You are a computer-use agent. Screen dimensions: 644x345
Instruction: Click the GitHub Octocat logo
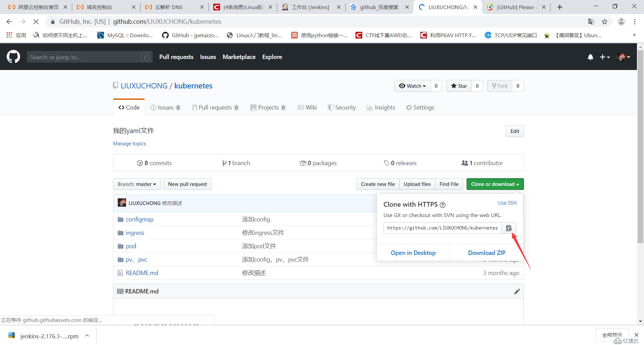pyautogui.click(x=13, y=57)
